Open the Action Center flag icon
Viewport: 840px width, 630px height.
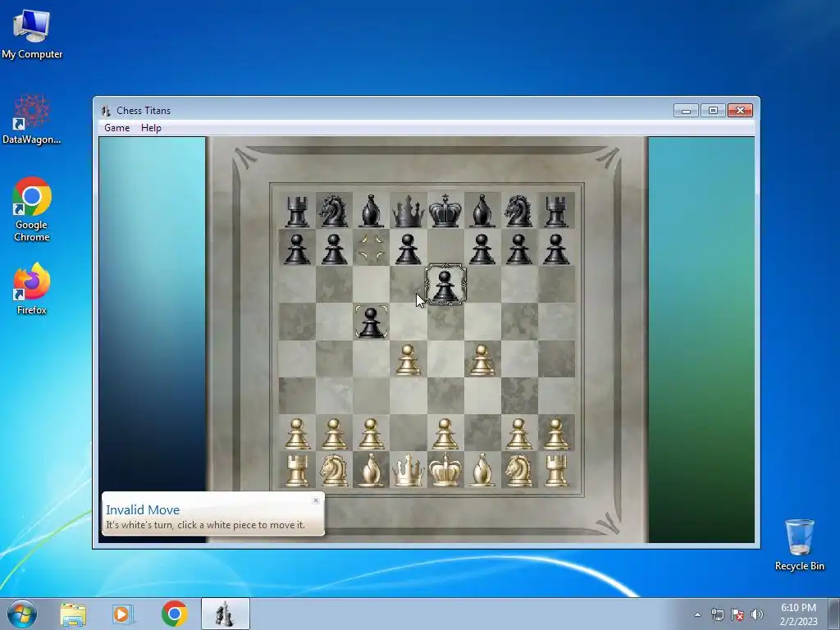(x=737, y=614)
